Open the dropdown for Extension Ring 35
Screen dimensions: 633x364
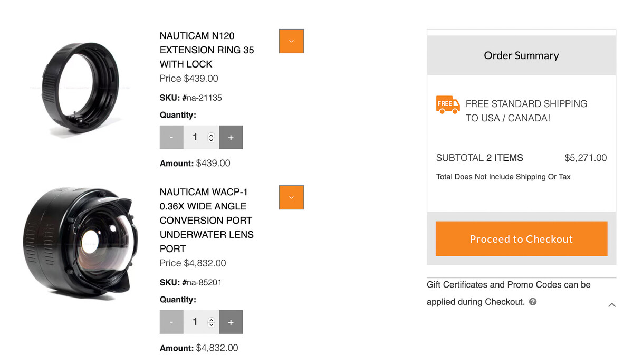click(291, 41)
